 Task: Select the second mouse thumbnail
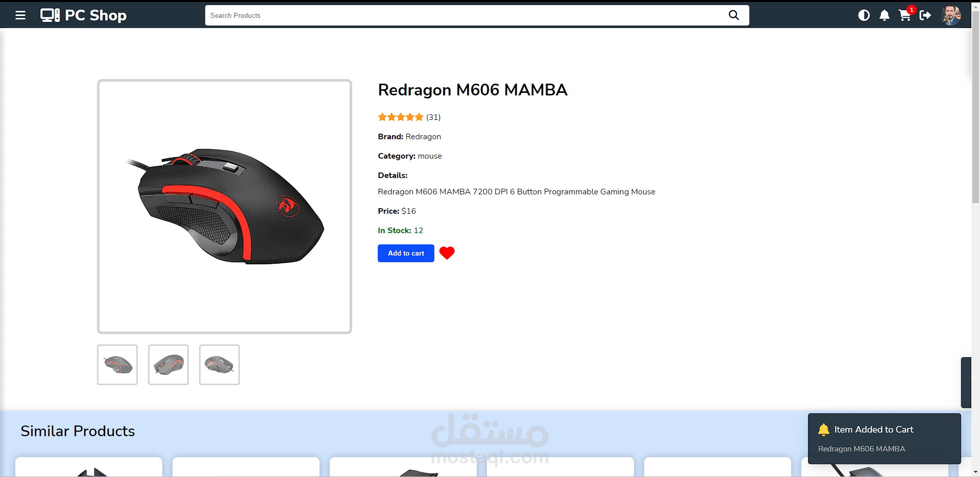tap(168, 365)
